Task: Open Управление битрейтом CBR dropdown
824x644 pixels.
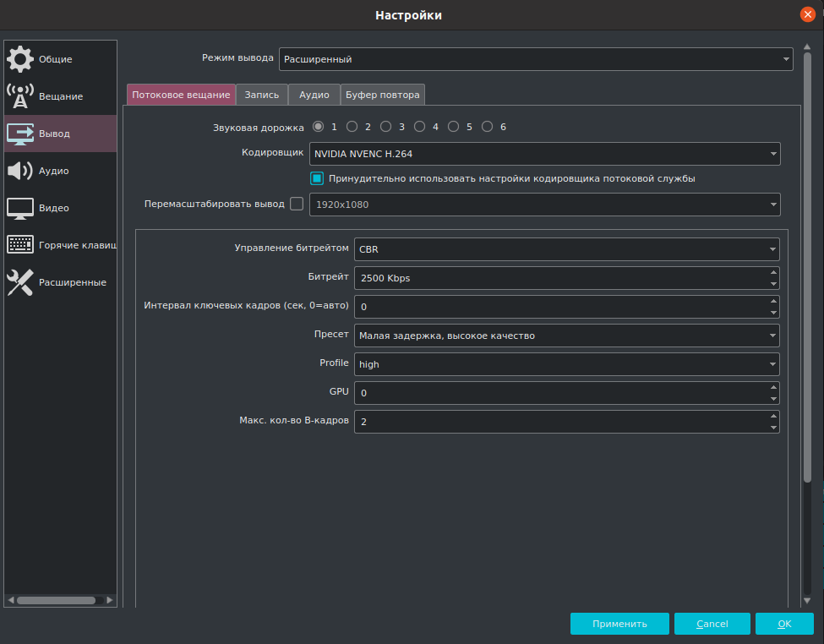Action: click(x=567, y=249)
